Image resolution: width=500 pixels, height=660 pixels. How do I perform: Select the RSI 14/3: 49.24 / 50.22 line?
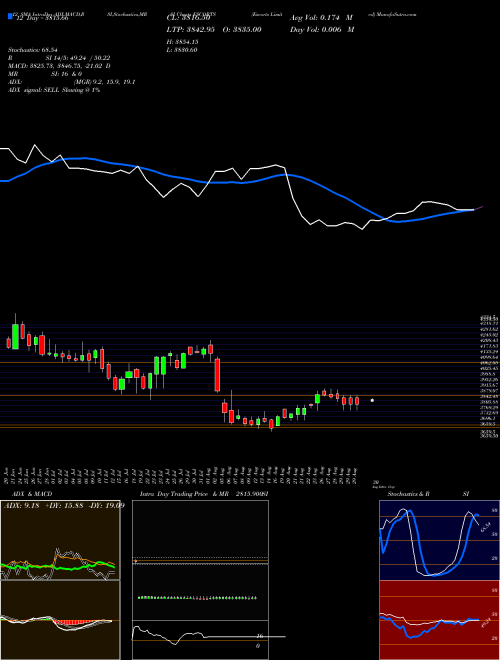59,58
